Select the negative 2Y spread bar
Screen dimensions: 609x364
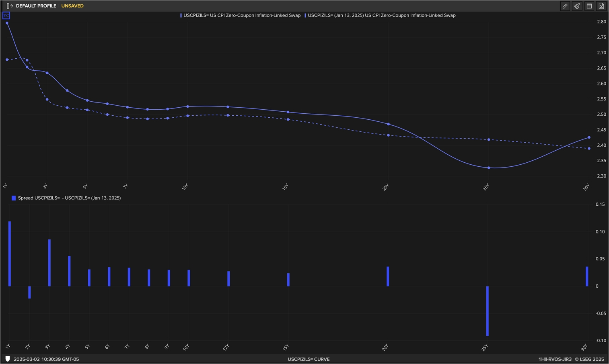pos(29,292)
